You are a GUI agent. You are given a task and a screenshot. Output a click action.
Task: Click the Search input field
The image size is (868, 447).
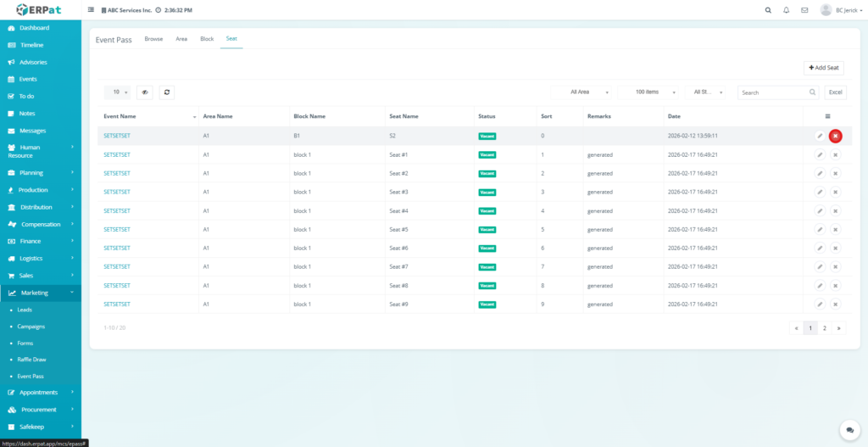[773, 92]
